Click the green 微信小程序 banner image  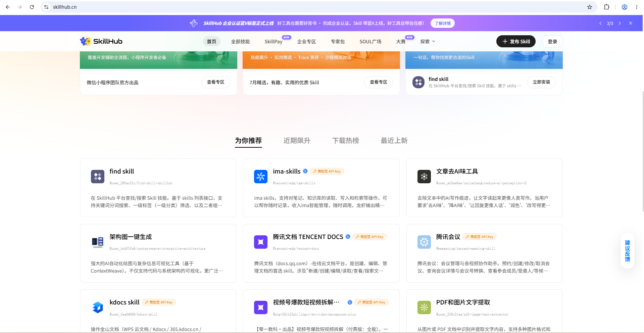158,60
